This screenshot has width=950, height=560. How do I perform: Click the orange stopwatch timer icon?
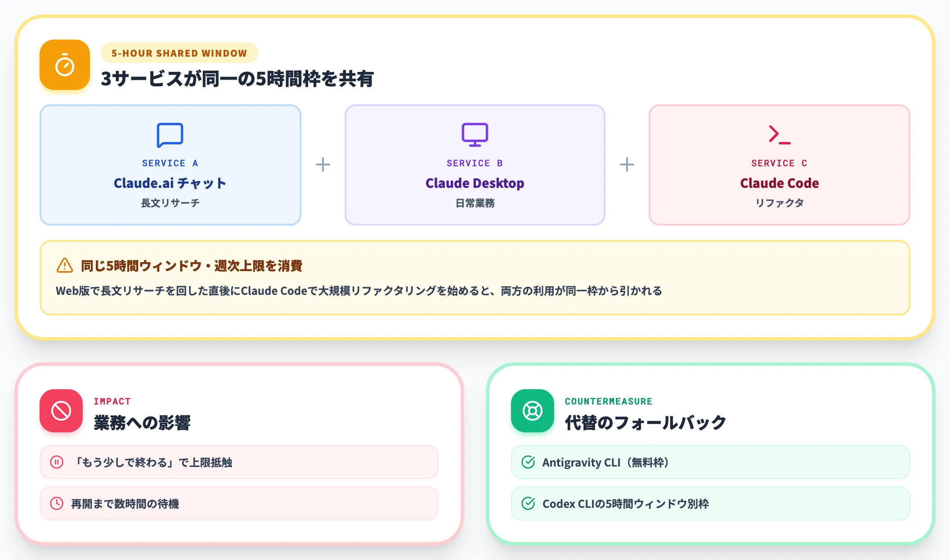65,65
